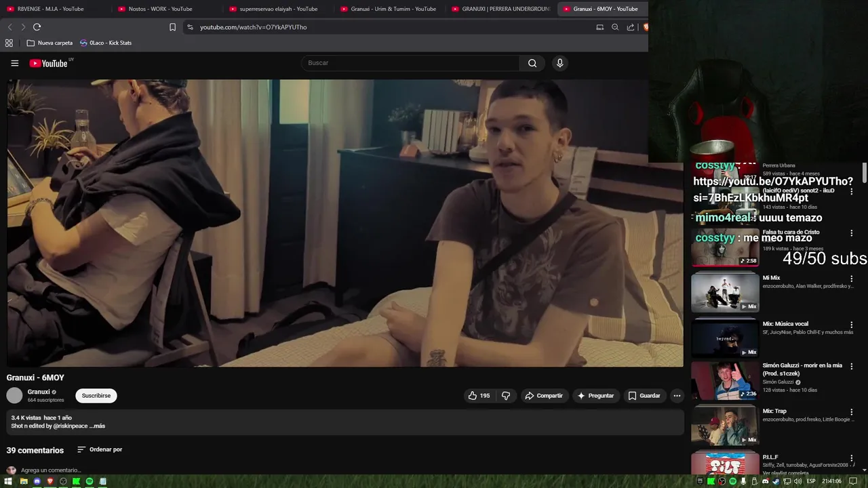Click the sidebar scrollbar thumb
Screen dimensions: 868x488
pos(865,172)
